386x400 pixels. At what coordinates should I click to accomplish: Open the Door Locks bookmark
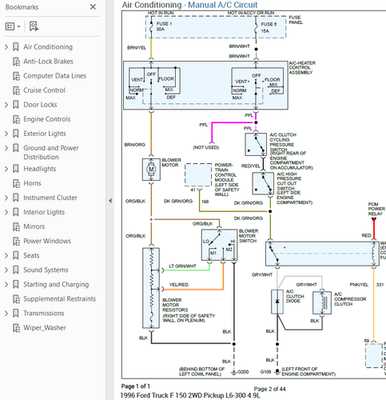click(x=40, y=105)
